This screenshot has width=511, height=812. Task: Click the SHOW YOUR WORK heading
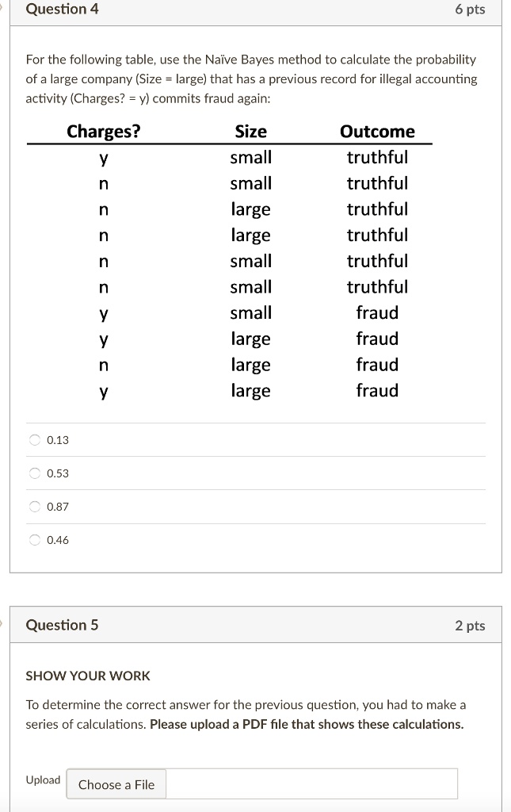(x=87, y=676)
